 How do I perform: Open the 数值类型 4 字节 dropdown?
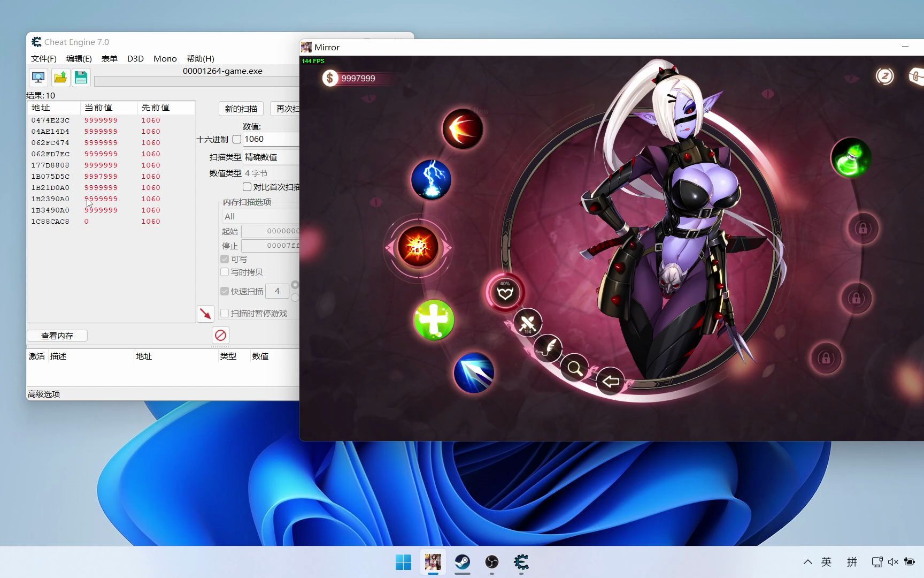coord(272,173)
